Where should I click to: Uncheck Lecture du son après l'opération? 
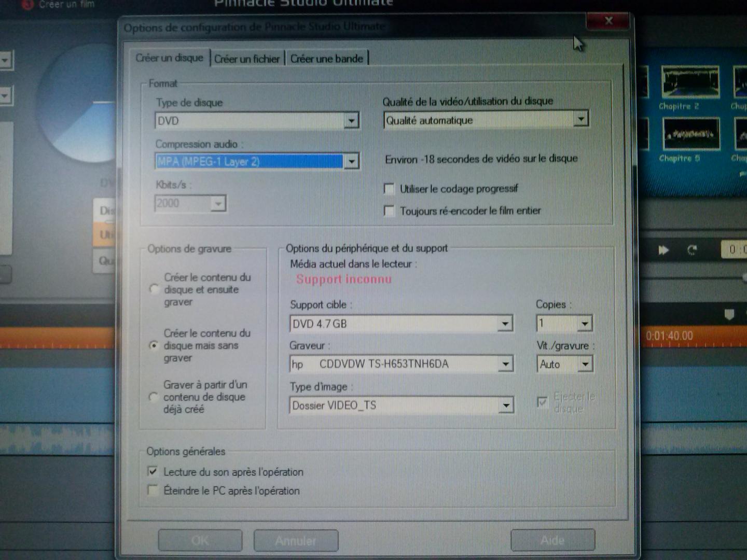click(153, 471)
